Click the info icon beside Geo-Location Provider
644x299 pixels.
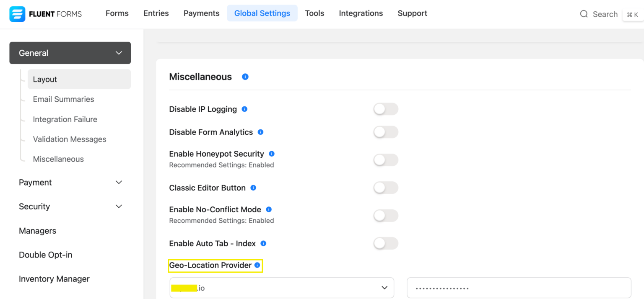click(x=257, y=265)
